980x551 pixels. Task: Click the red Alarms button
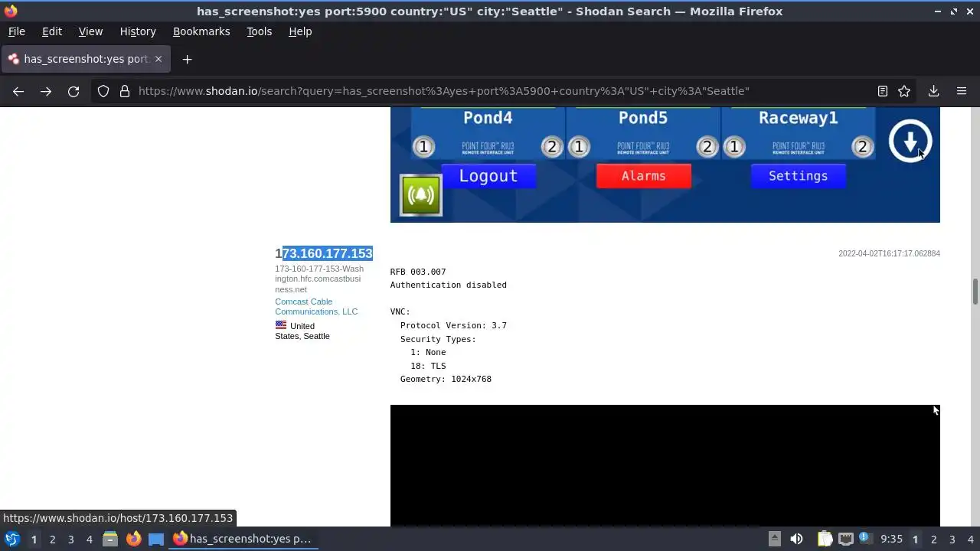point(643,176)
